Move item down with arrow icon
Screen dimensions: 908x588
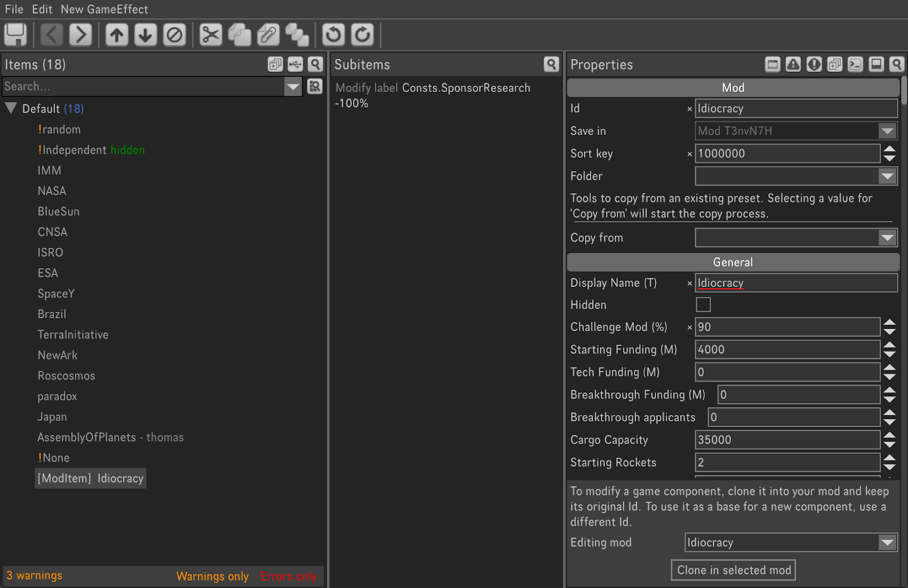145,35
